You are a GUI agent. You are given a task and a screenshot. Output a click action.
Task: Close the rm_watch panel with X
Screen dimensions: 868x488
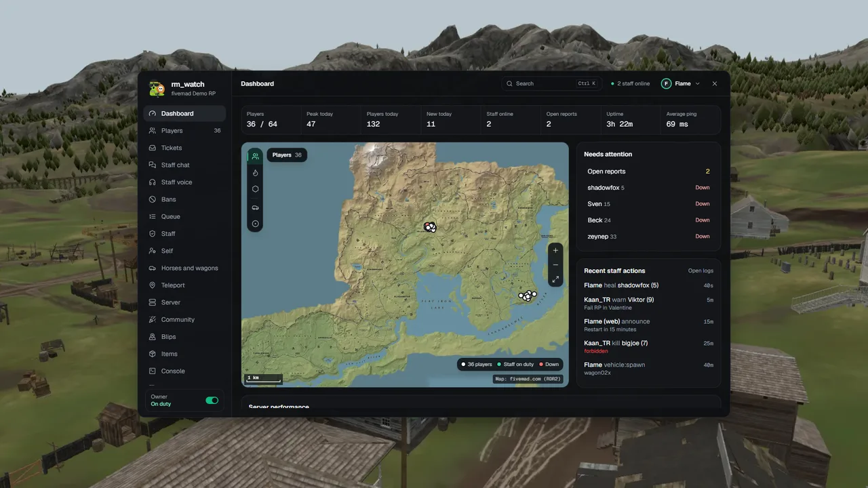pyautogui.click(x=715, y=83)
